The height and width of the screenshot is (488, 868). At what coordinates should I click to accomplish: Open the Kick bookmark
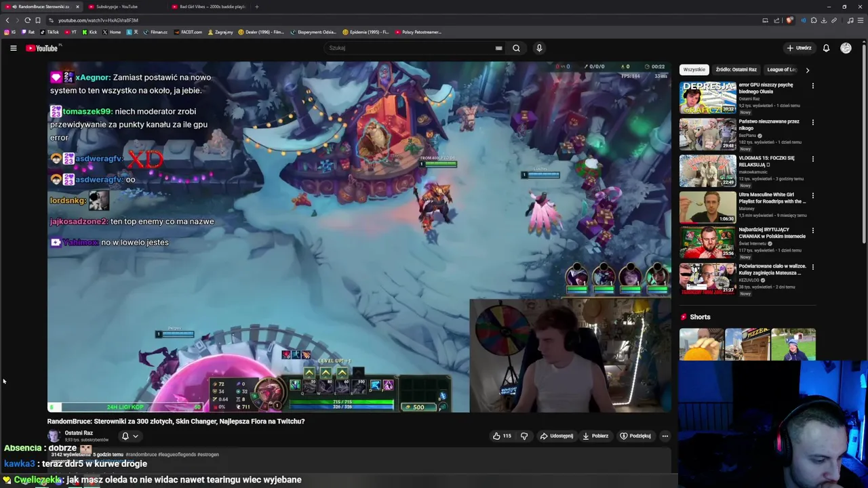coord(90,32)
